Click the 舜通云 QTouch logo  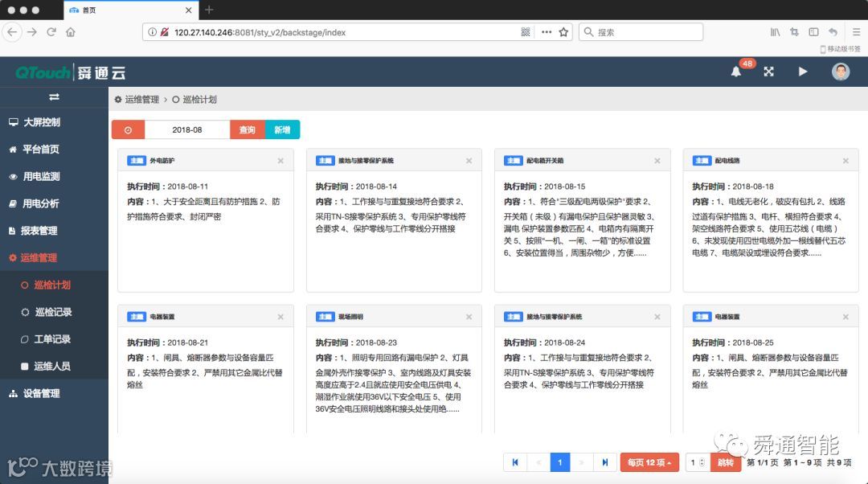[70, 72]
